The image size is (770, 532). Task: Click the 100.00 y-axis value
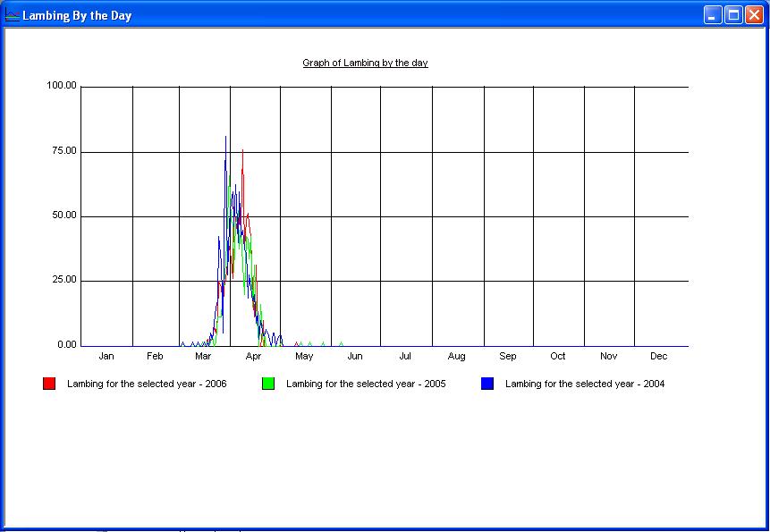tap(62, 86)
